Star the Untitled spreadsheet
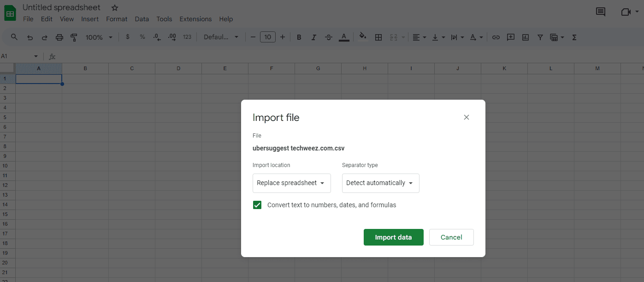 click(115, 8)
